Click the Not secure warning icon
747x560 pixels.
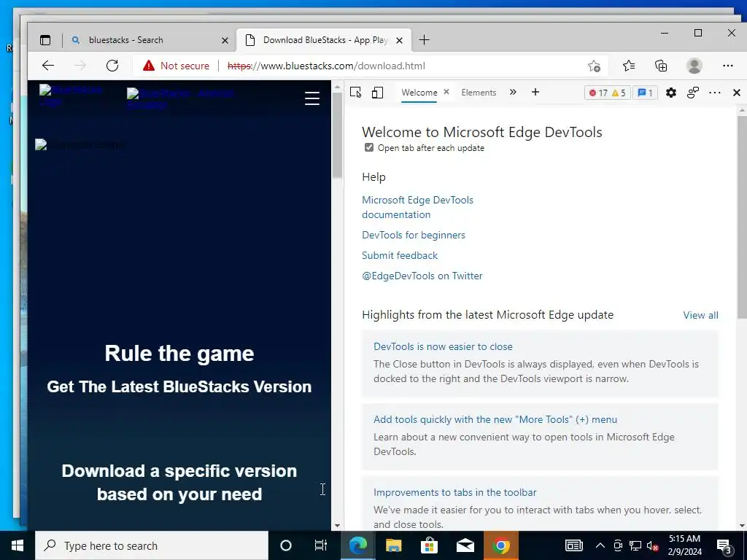[x=149, y=66]
